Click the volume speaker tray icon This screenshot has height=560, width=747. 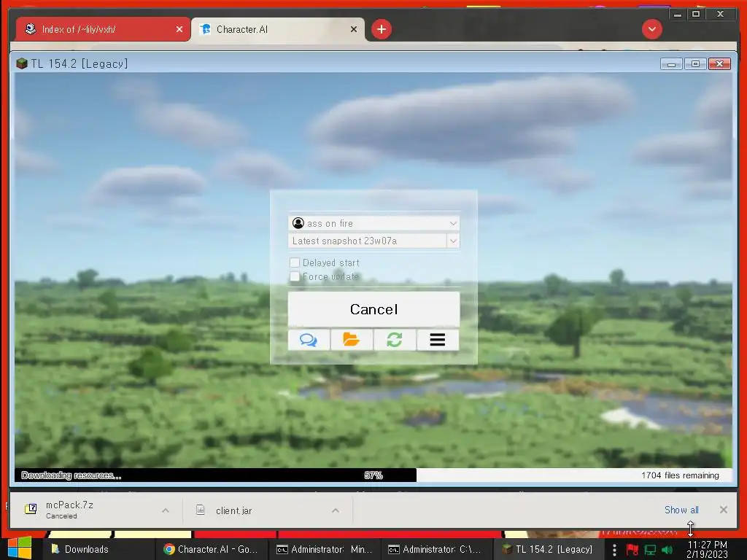(x=667, y=550)
